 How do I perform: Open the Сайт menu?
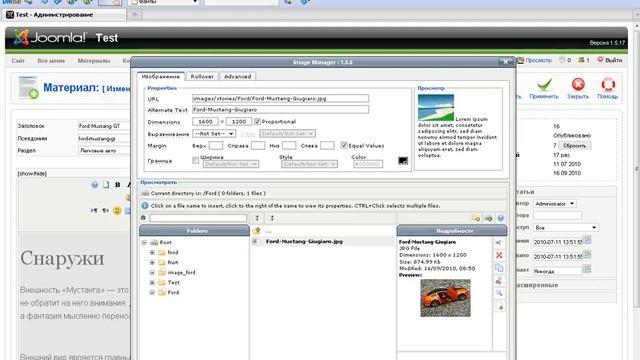pos(18,61)
